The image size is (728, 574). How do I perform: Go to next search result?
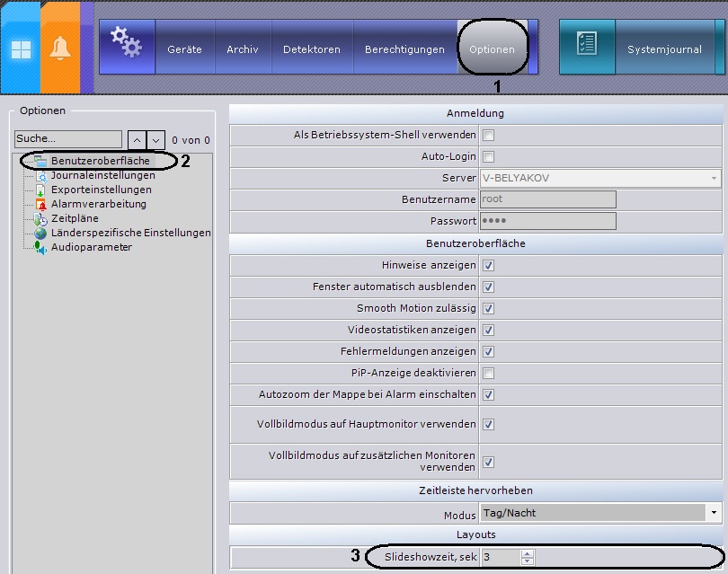point(156,139)
